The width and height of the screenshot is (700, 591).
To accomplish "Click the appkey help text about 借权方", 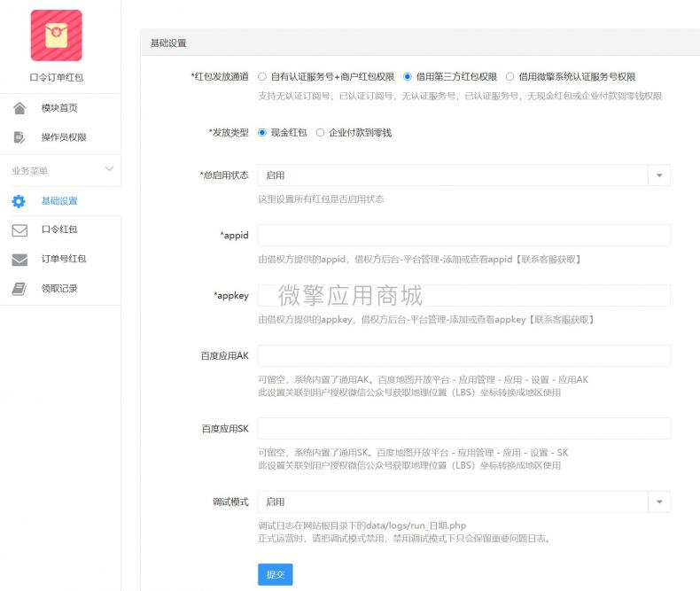I will coord(426,320).
